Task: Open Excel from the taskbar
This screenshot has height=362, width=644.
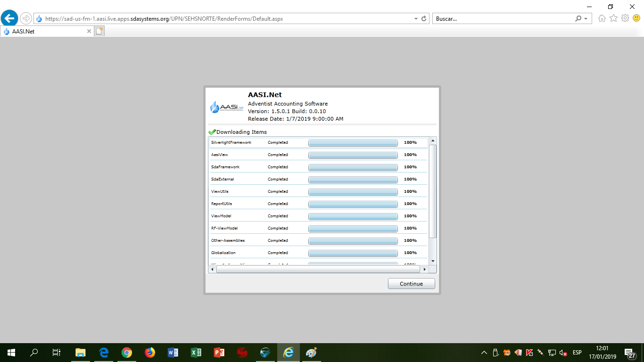Action: click(196, 352)
